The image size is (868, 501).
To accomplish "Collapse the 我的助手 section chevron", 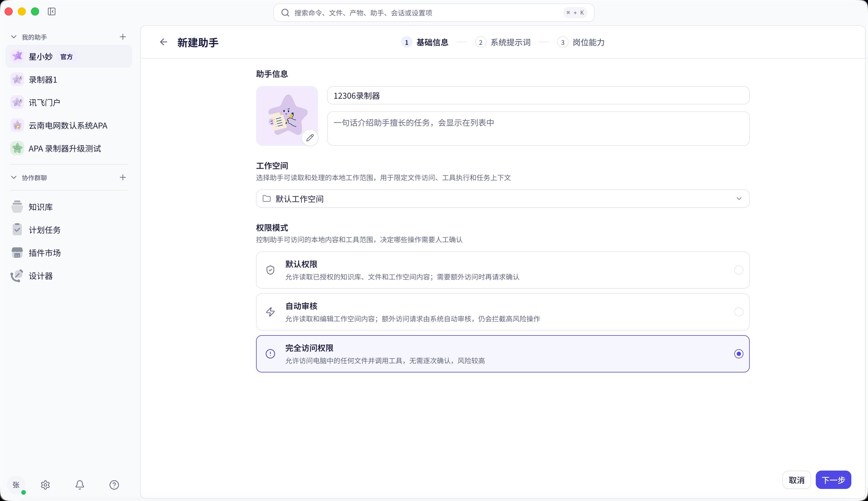I will point(14,37).
